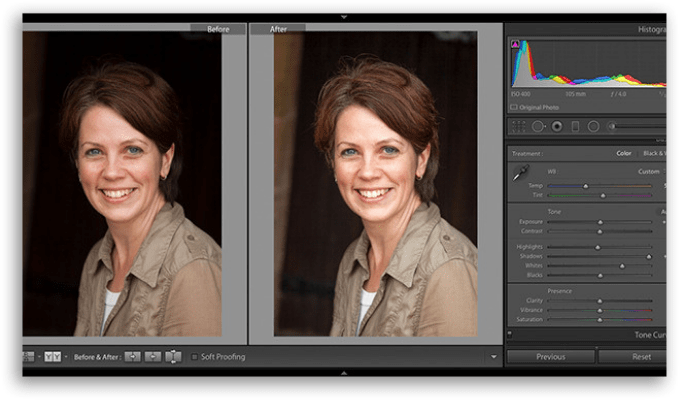Image resolution: width=700 pixels, height=400 pixels.
Task: Click the Whites slider handle
Action: 622,266
